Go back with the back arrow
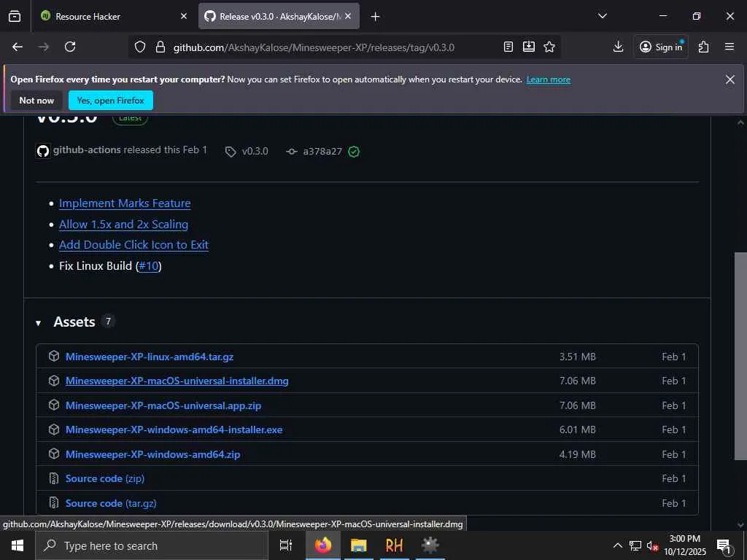 tap(18, 47)
